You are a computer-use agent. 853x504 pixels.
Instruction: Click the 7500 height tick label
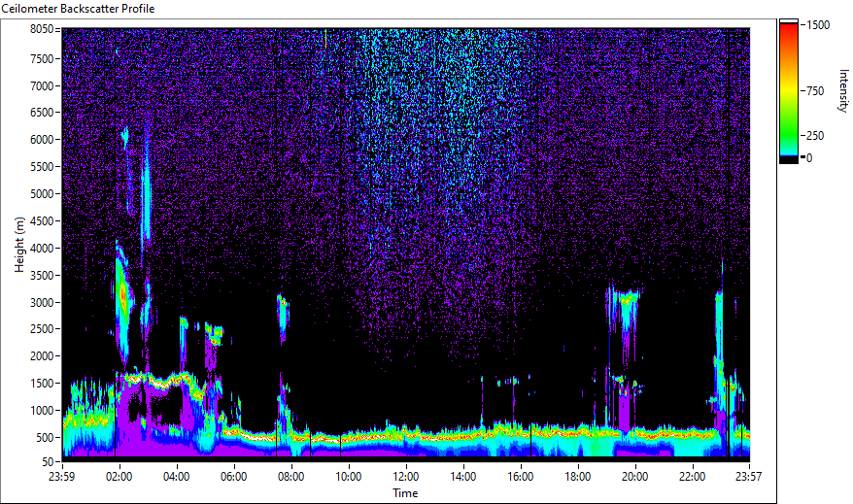[x=42, y=58]
